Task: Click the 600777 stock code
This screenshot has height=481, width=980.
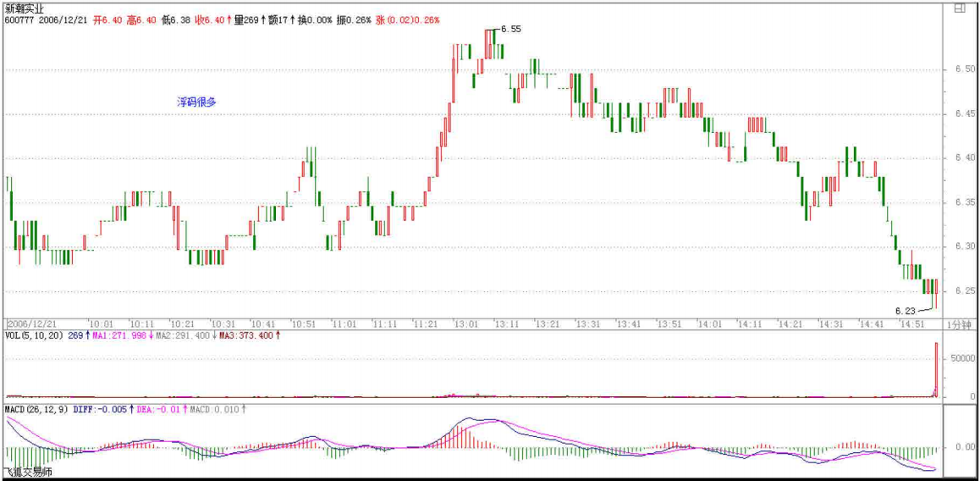Action: tap(19, 19)
